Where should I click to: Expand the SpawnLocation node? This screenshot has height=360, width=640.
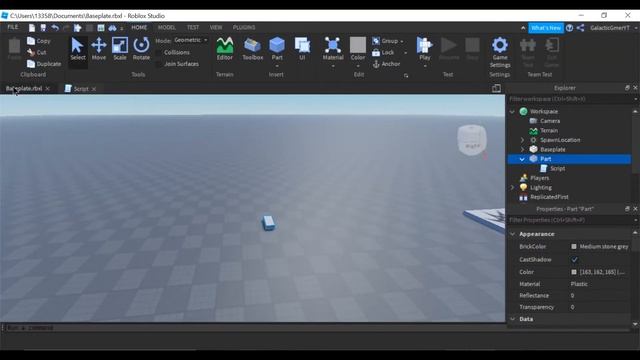(522, 140)
